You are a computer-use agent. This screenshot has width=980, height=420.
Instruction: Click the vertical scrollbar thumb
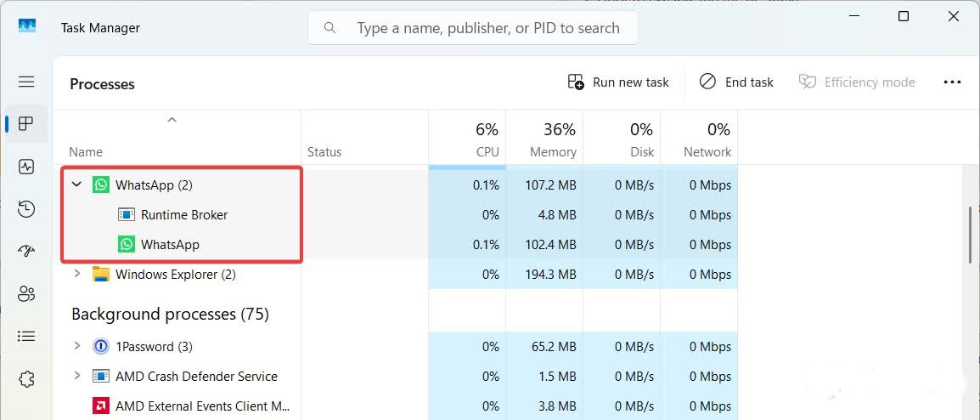[x=970, y=236]
